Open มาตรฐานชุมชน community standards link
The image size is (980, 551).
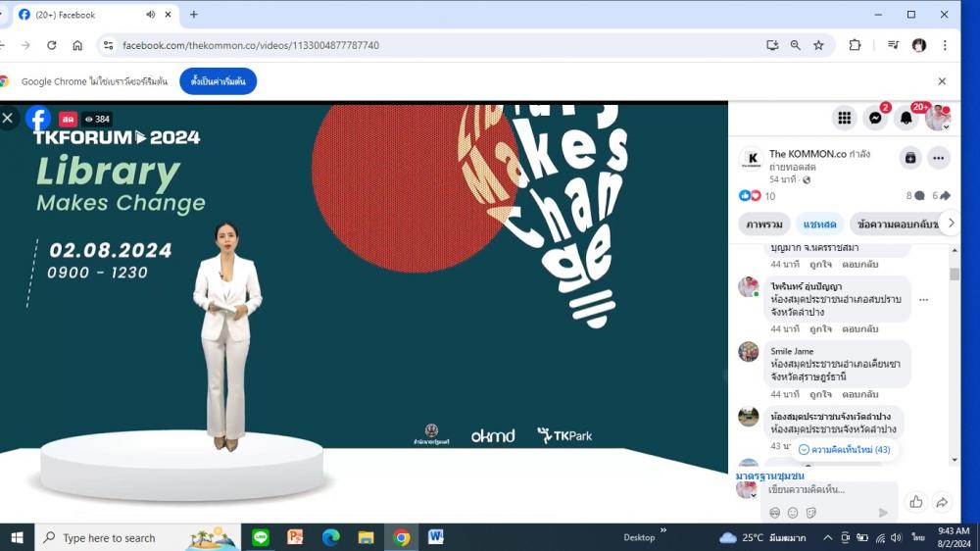click(x=770, y=476)
